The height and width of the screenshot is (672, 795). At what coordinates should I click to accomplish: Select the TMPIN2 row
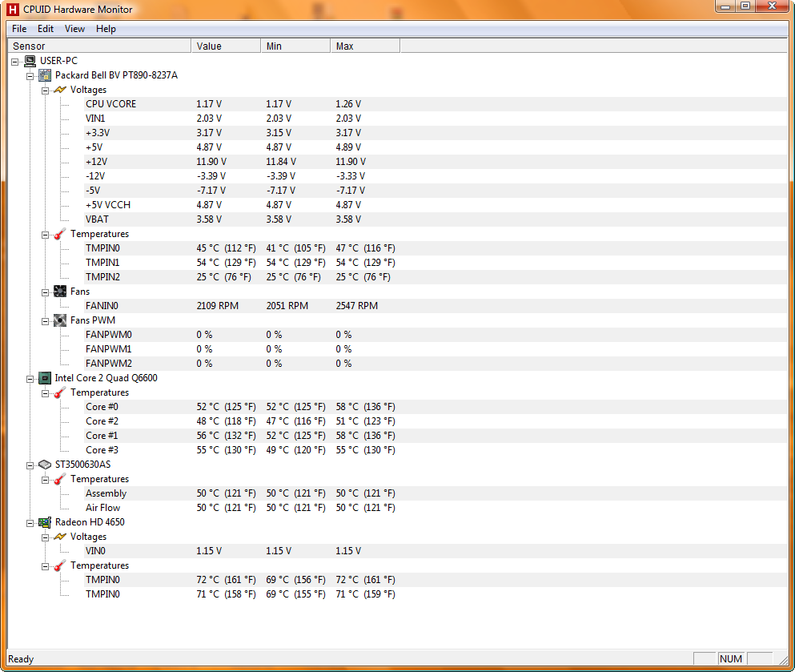436,277
